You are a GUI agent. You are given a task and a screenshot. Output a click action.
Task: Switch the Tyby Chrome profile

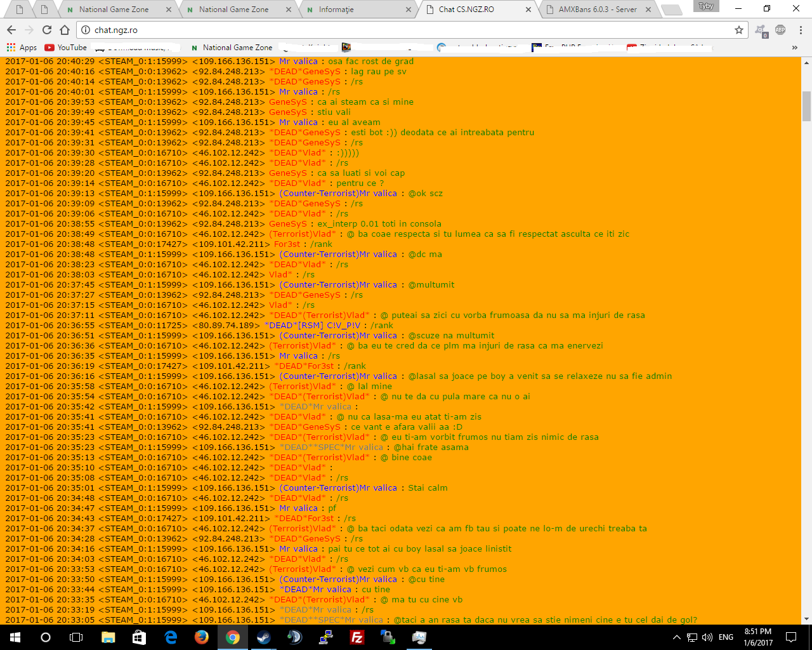tap(706, 6)
